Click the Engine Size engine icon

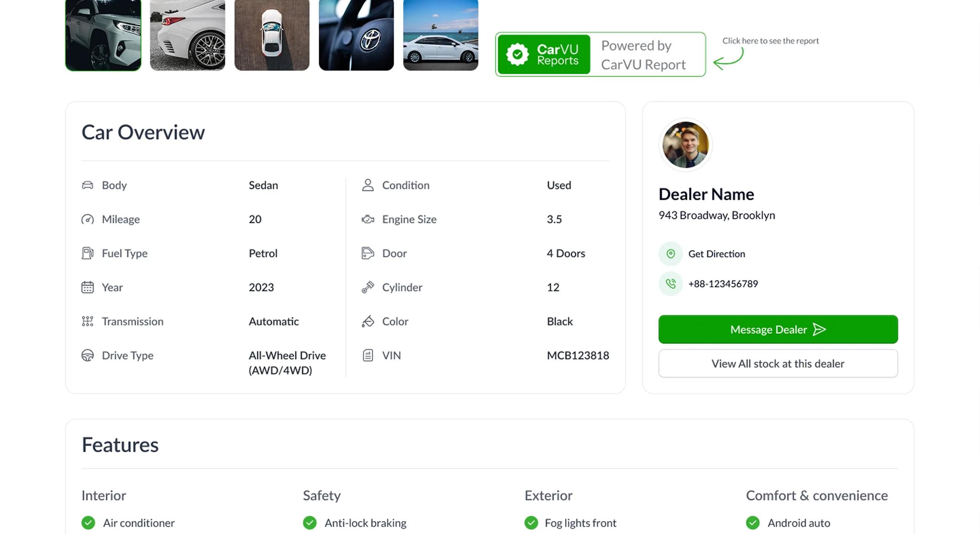coord(367,219)
